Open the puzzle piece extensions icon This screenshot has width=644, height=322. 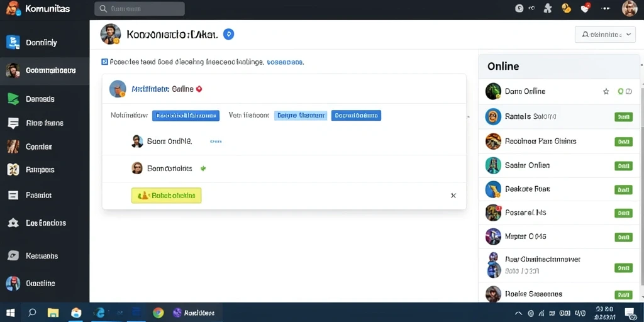548,8
